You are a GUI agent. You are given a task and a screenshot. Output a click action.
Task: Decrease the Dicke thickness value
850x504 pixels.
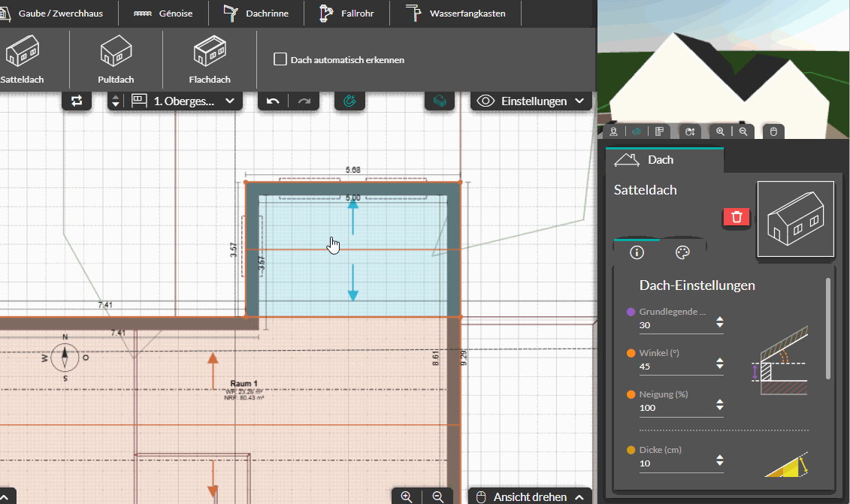(x=720, y=463)
